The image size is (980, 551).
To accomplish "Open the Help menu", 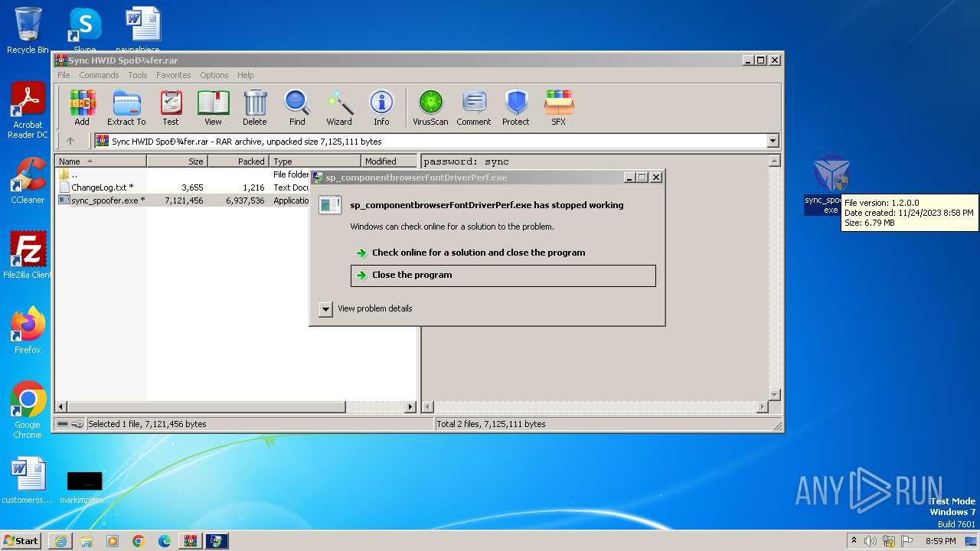I will click(x=245, y=75).
